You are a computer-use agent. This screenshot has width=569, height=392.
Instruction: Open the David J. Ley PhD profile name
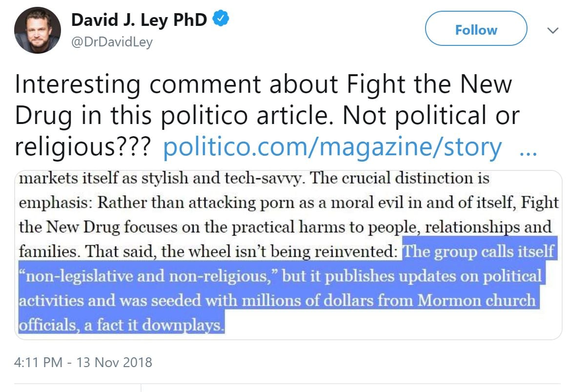(140, 20)
